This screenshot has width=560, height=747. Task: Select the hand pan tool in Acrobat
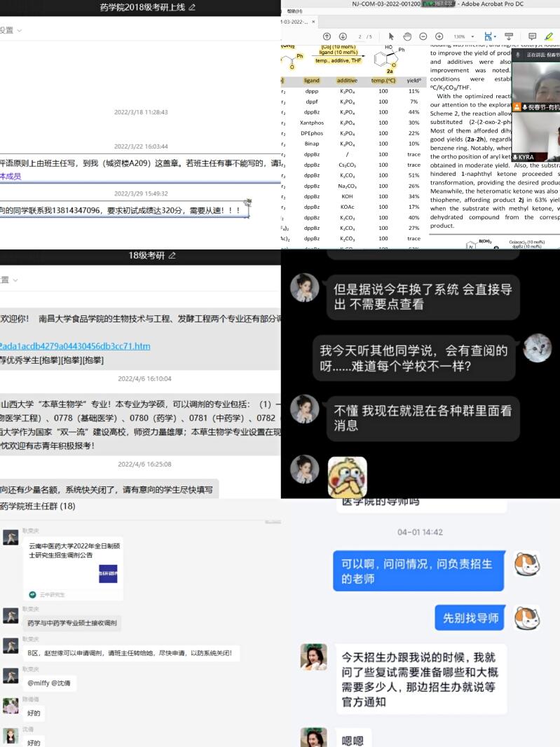coord(407,36)
